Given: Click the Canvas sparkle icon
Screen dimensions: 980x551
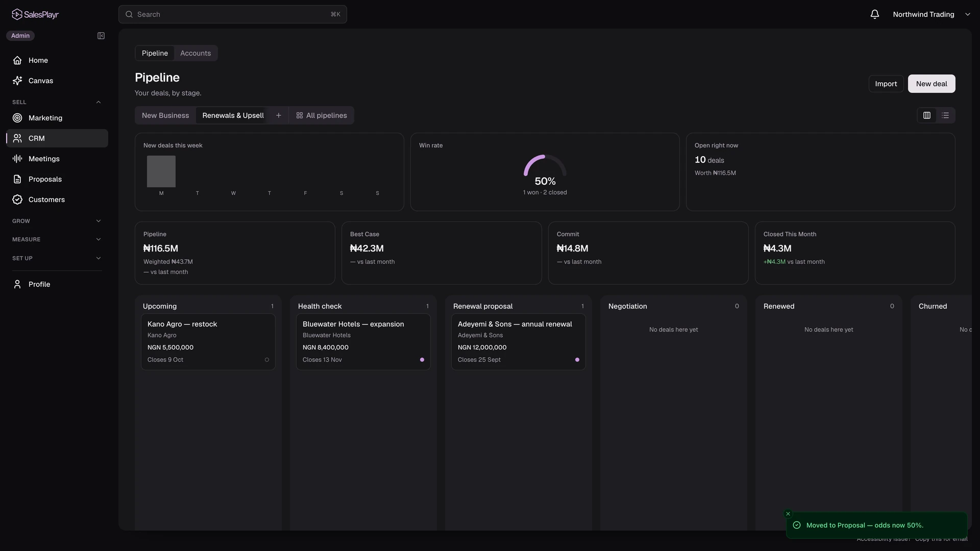Looking at the screenshot, I should pos(17,81).
